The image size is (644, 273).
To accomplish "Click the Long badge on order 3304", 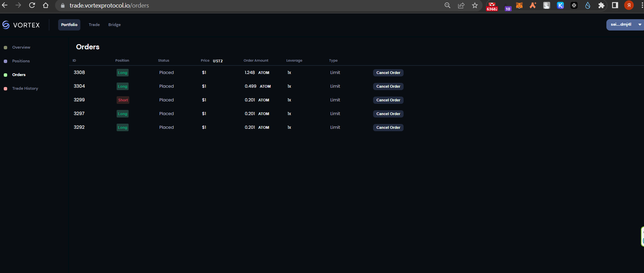I will tap(122, 86).
